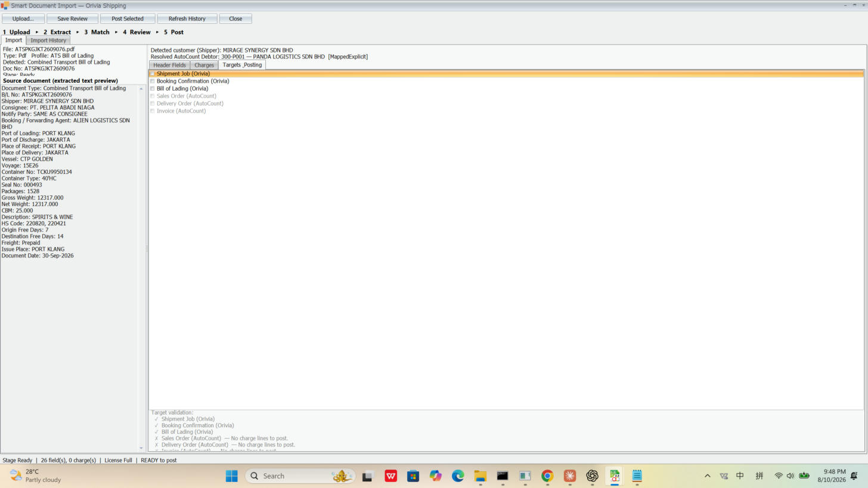The width and height of the screenshot is (868, 488).
Task: Open the Windows Start menu
Action: click(x=232, y=475)
